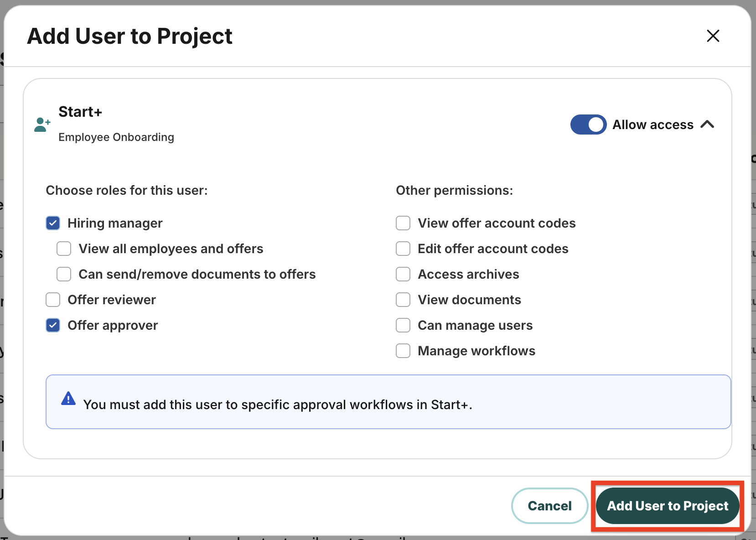Viewport: 756px width, 540px height.
Task: Click the warning triangle icon in notice
Action: coord(68,399)
